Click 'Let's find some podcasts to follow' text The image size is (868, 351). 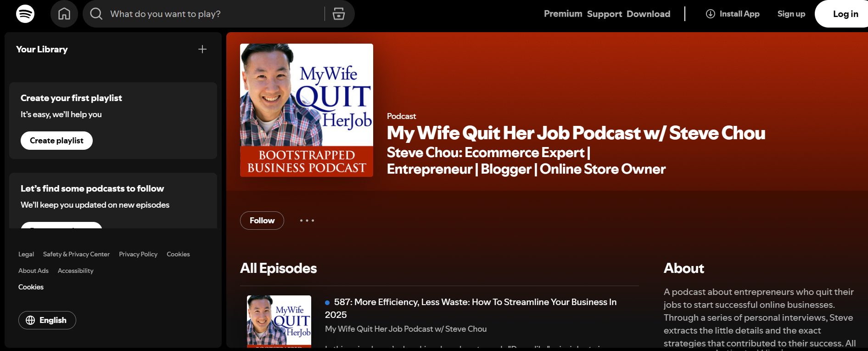point(92,188)
